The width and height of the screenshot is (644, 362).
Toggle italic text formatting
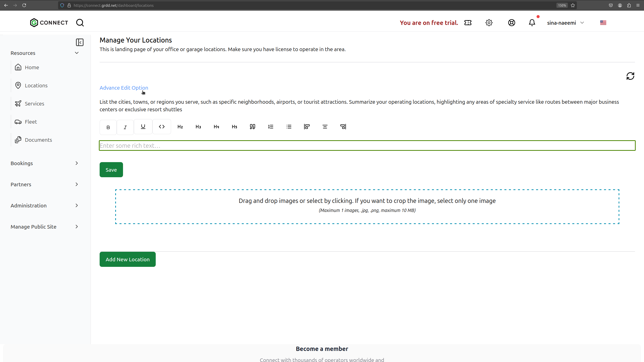pos(125,127)
